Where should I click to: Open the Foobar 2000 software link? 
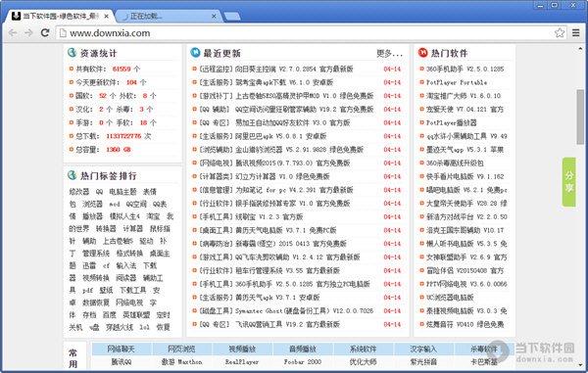[303, 362]
